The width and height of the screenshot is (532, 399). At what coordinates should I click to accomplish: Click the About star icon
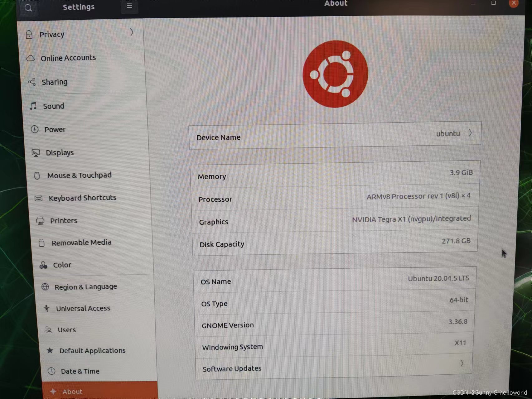pos(53,392)
